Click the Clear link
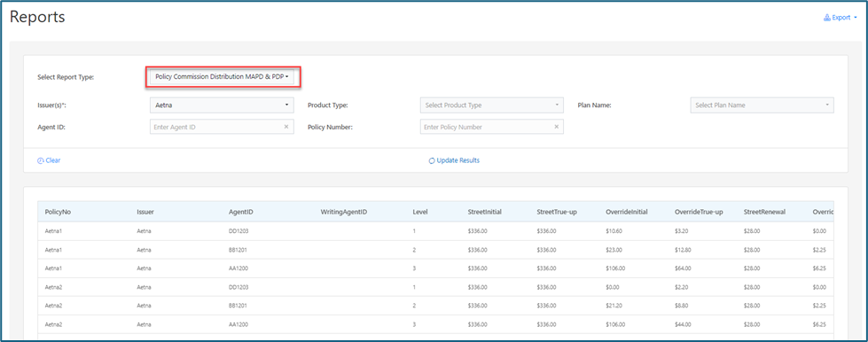The height and width of the screenshot is (342, 868). tap(53, 160)
